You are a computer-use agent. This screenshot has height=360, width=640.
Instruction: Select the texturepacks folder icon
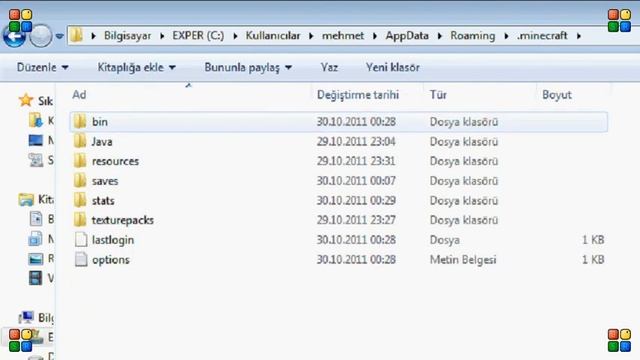(80, 220)
